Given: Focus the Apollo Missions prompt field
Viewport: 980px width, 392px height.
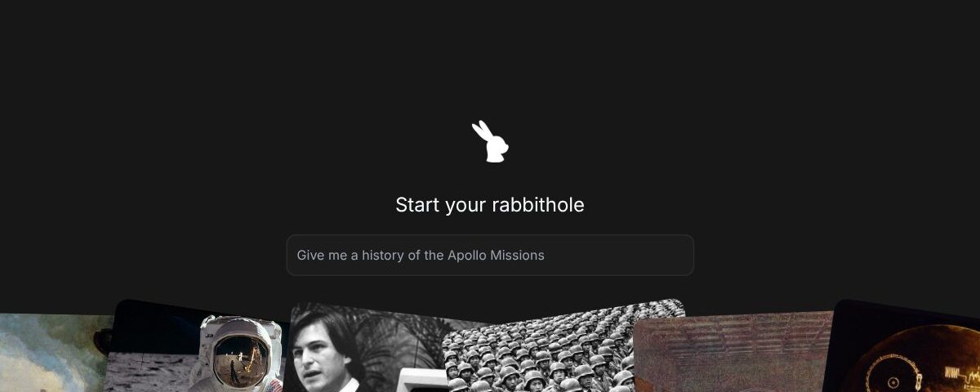Looking at the screenshot, I should [490, 255].
